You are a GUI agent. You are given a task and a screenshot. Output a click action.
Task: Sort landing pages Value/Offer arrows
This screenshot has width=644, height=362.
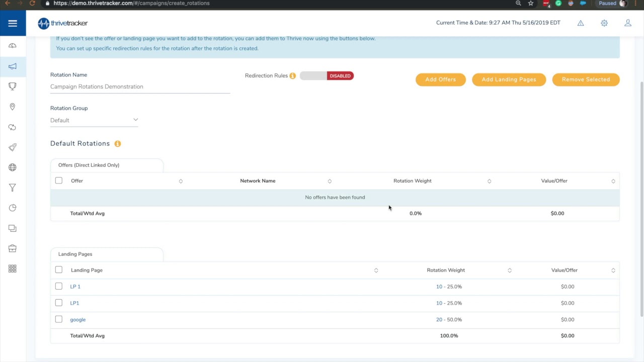click(613, 270)
